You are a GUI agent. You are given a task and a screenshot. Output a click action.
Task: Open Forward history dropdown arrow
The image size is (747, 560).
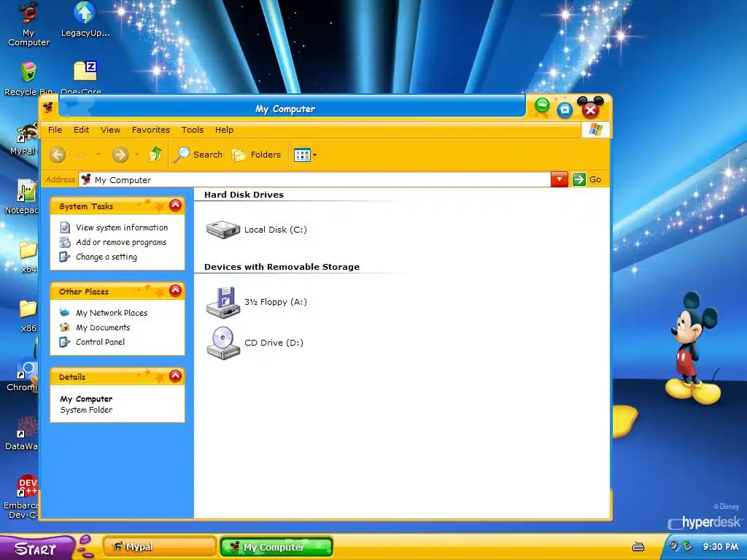click(136, 155)
